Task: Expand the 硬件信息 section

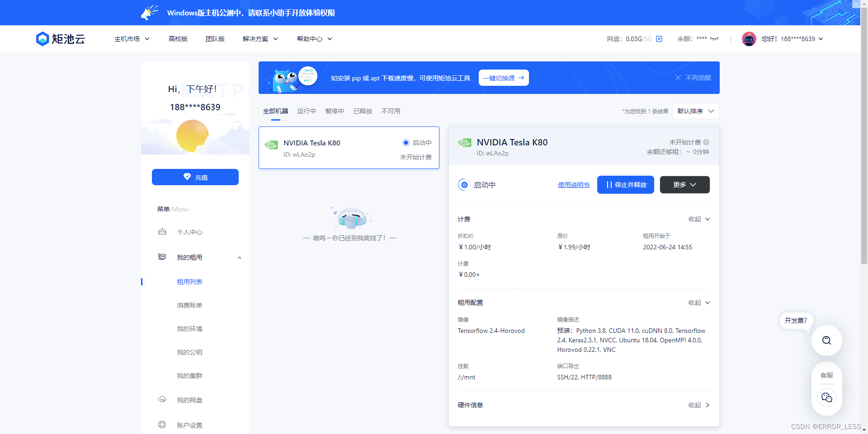Action: 699,405
